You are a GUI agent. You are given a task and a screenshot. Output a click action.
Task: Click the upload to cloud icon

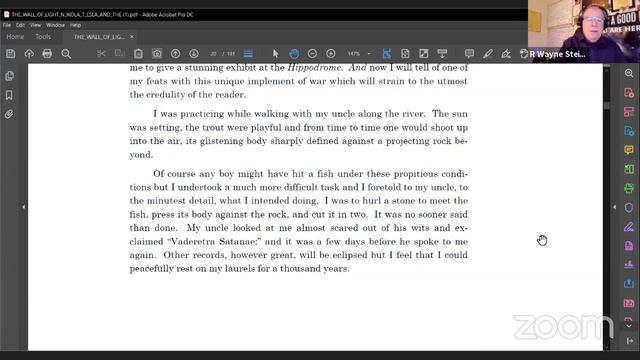pyautogui.click(x=29, y=53)
